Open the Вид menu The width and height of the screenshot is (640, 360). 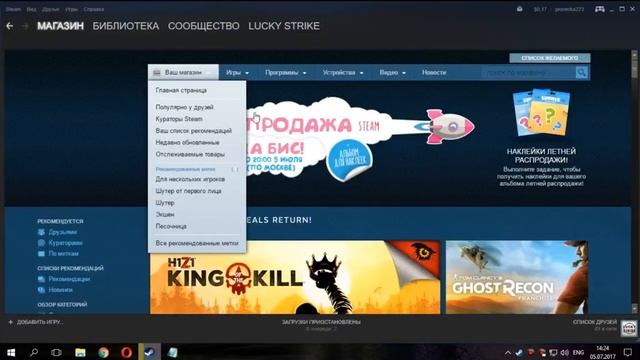(x=31, y=9)
